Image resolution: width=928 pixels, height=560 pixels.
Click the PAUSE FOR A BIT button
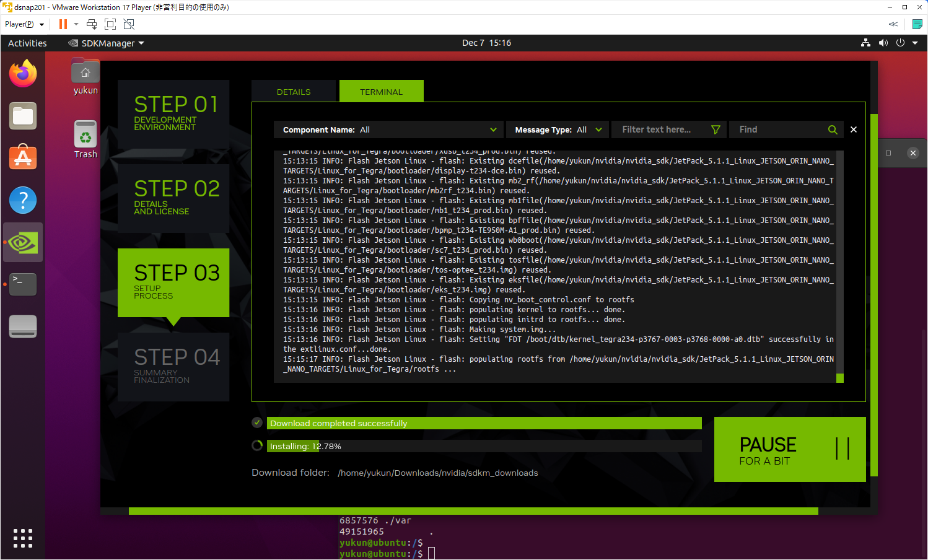coord(790,449)
